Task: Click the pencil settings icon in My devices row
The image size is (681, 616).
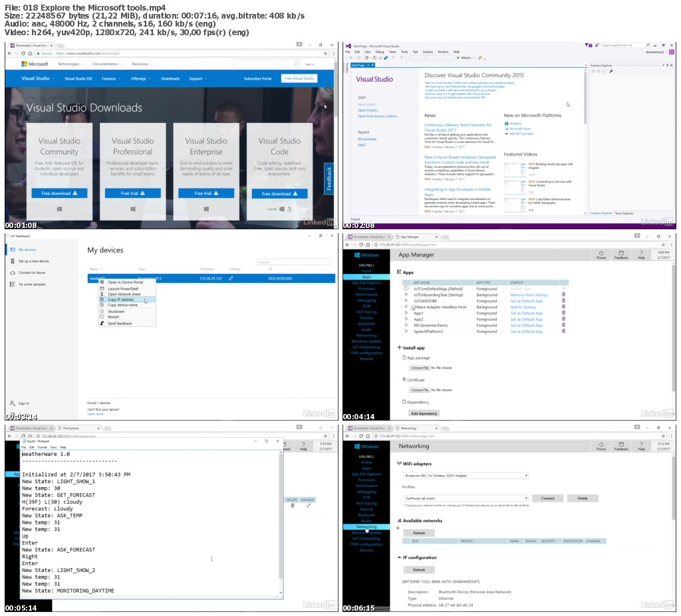Action: click(231, 278)
